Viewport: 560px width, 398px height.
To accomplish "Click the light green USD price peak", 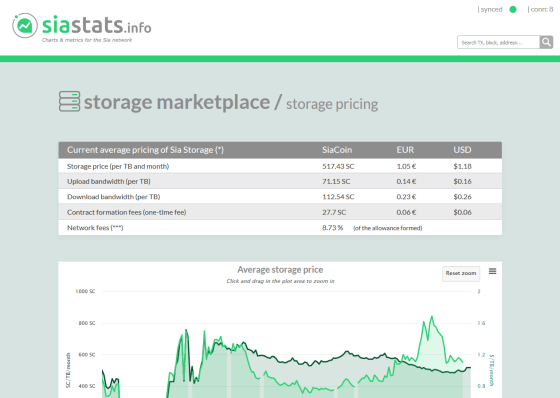I will (x=432, y=317).
